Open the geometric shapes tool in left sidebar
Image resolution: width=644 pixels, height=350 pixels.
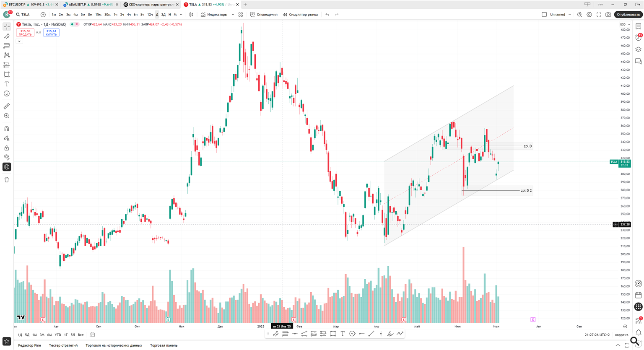coord(7,75)
